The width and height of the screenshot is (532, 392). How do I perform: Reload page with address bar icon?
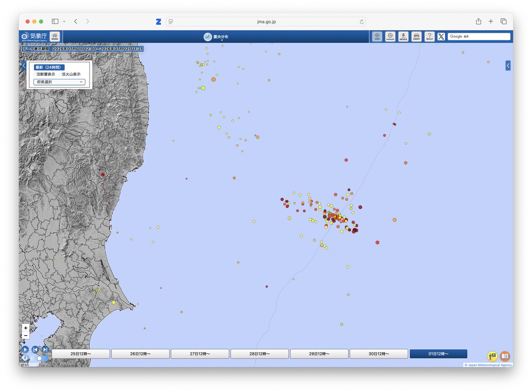(x=362, y=22)
